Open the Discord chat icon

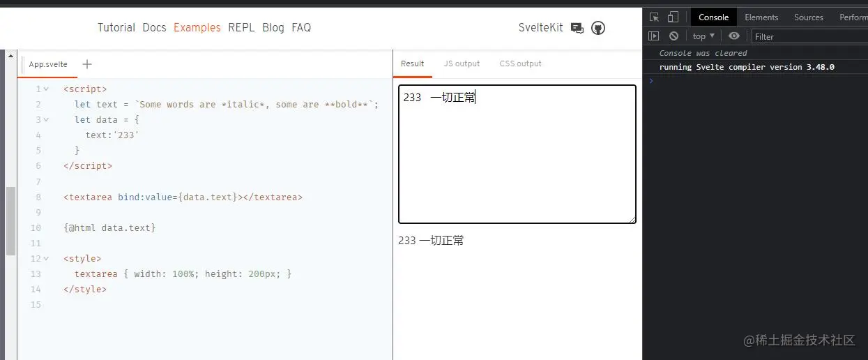pos(577,28)
